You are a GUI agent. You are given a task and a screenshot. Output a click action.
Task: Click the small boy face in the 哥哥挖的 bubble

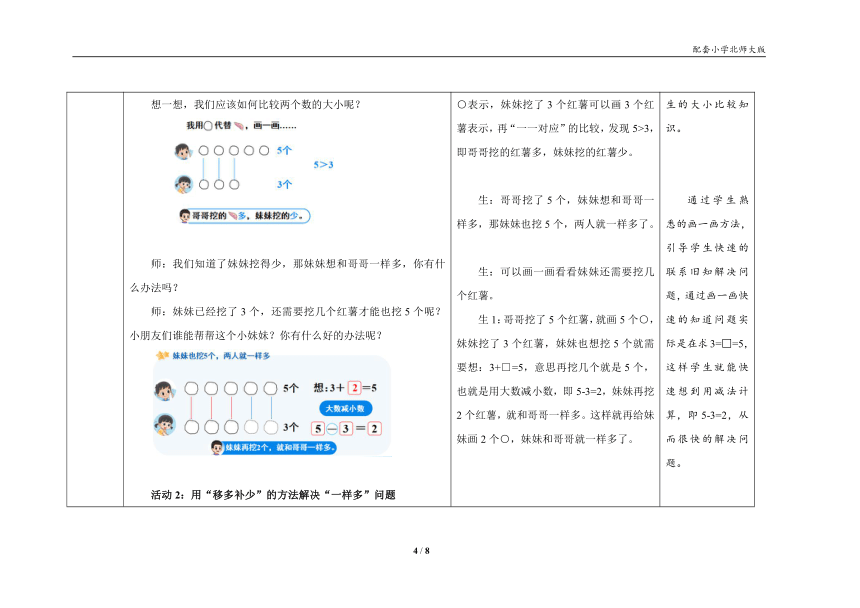pyautogui.click(x=185, y=216)
